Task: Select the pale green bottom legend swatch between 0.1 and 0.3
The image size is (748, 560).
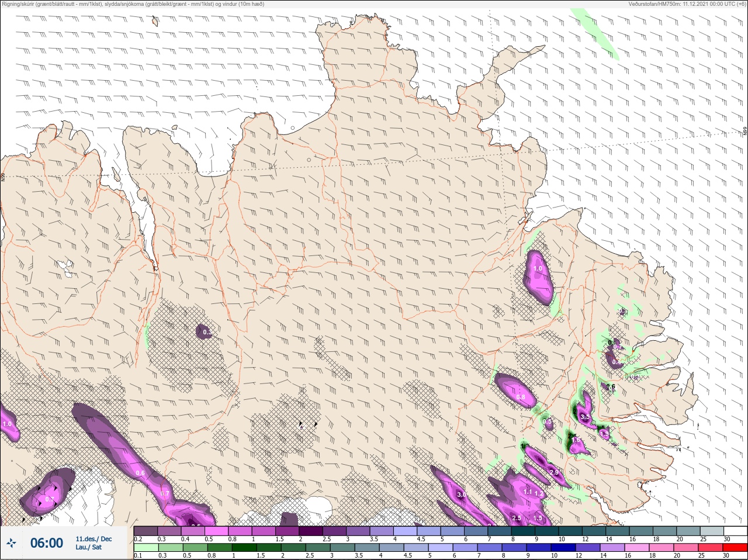Action: 146,548
